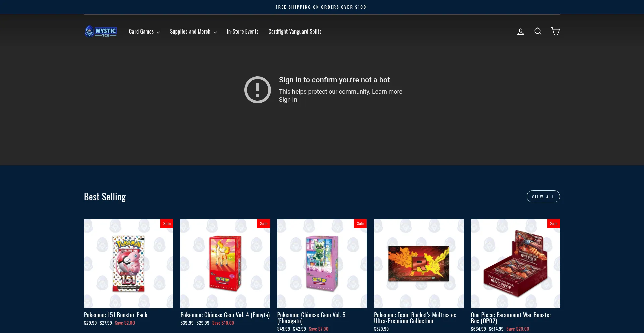Open Chinese Gem Vol. 5 Floragato image

(x=322, y=264)
